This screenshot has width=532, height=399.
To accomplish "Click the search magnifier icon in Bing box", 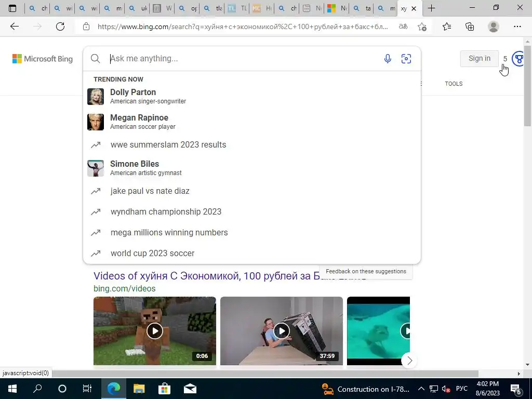I will point(96,59).
